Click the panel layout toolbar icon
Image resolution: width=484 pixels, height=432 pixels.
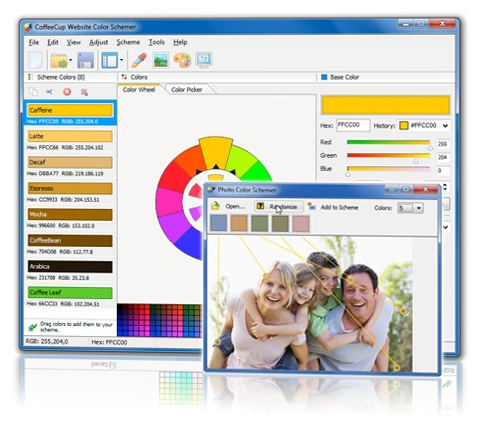(110, 61)
